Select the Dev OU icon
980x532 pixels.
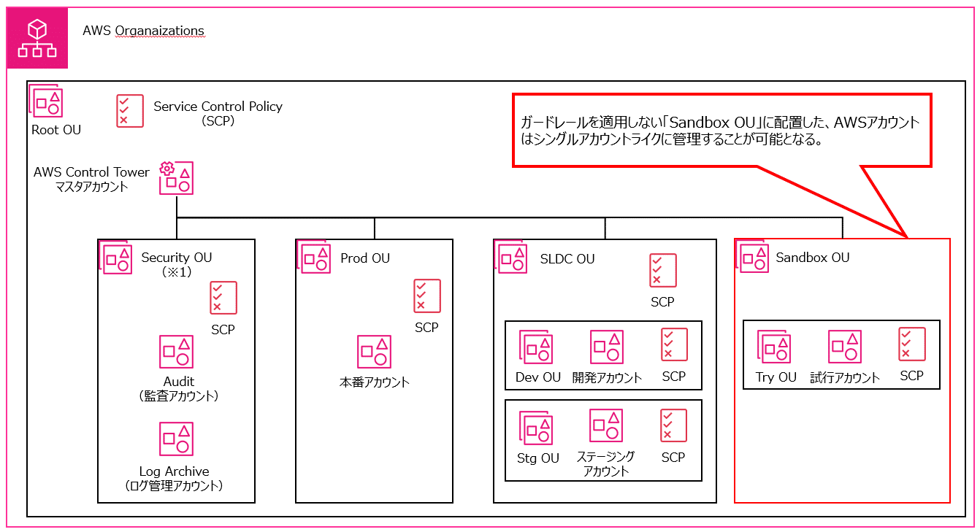(536, 348)
